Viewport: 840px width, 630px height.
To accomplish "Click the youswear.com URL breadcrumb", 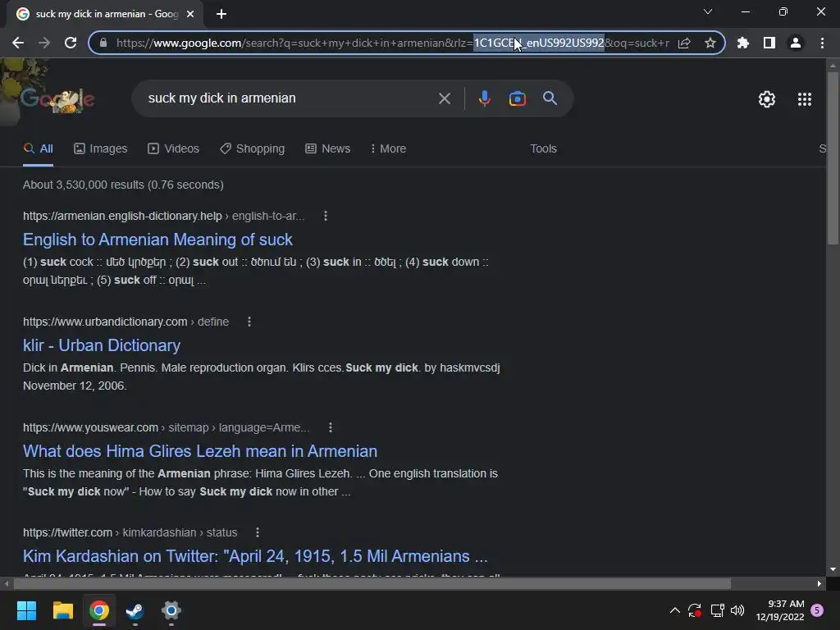I will [166, 427].
